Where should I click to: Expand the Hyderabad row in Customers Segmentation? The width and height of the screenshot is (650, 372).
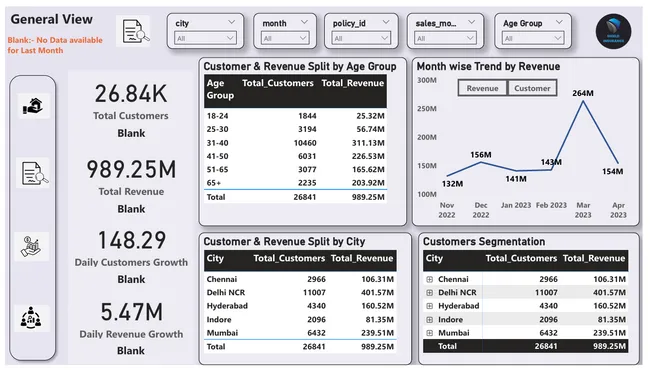pos(429,306)
